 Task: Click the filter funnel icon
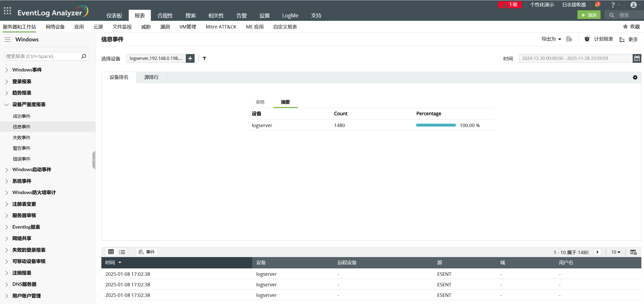204,59
